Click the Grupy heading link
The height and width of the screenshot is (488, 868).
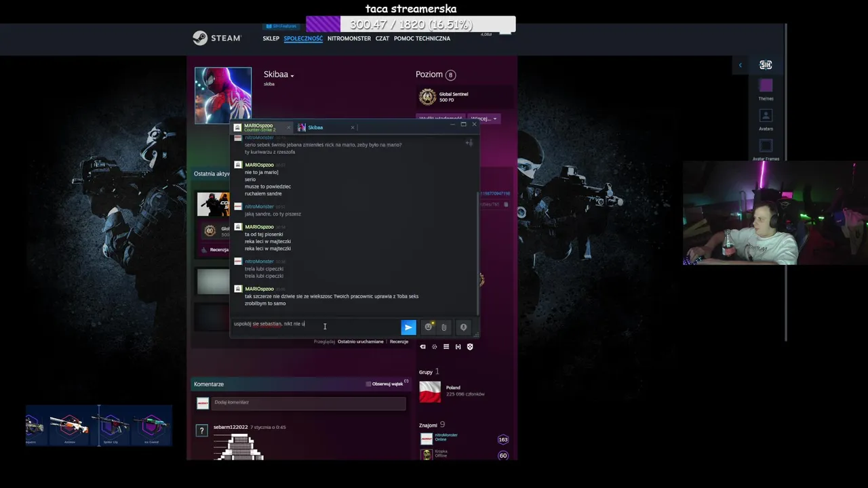(426, 371)
